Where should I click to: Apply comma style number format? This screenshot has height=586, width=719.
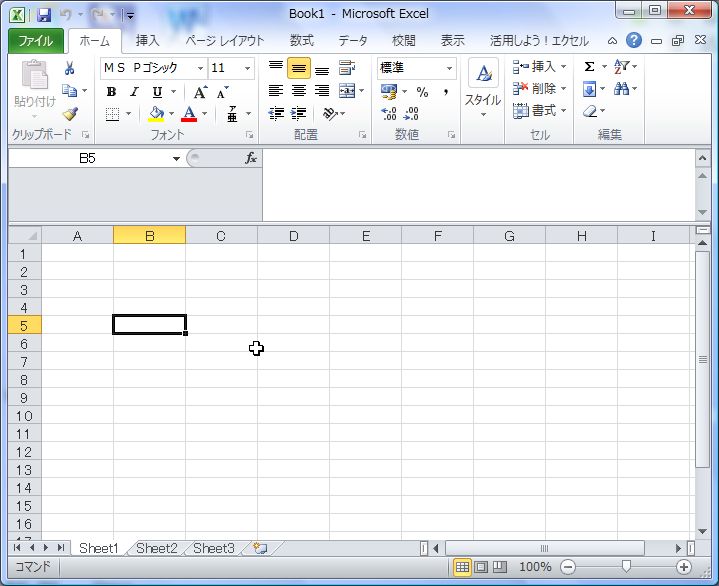446,92
